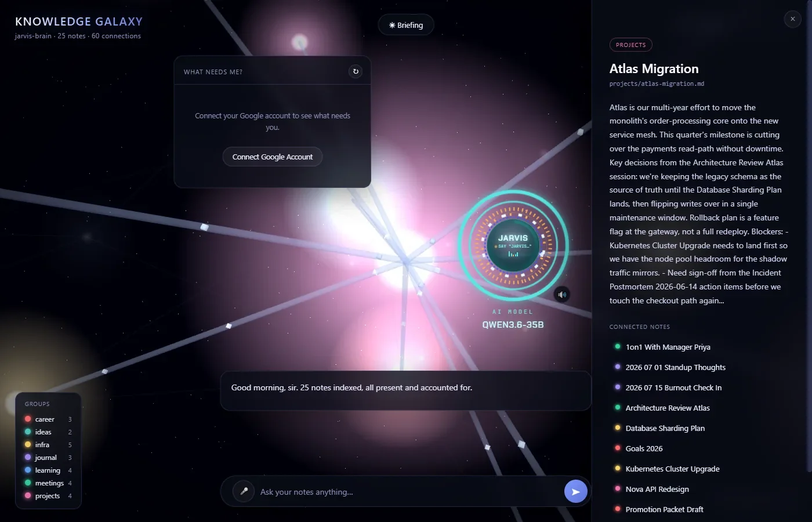Click the Ask your notes anything field
812x522 pixels.
(x=406, y=492)
